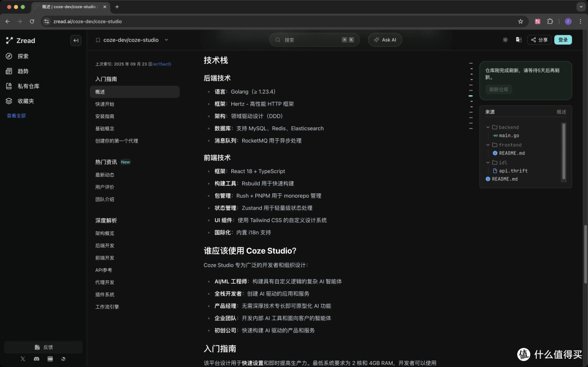This screenshot has height=367, width=588.
Task: Open the Discord social icon
Action: click(x=36, y=359)
